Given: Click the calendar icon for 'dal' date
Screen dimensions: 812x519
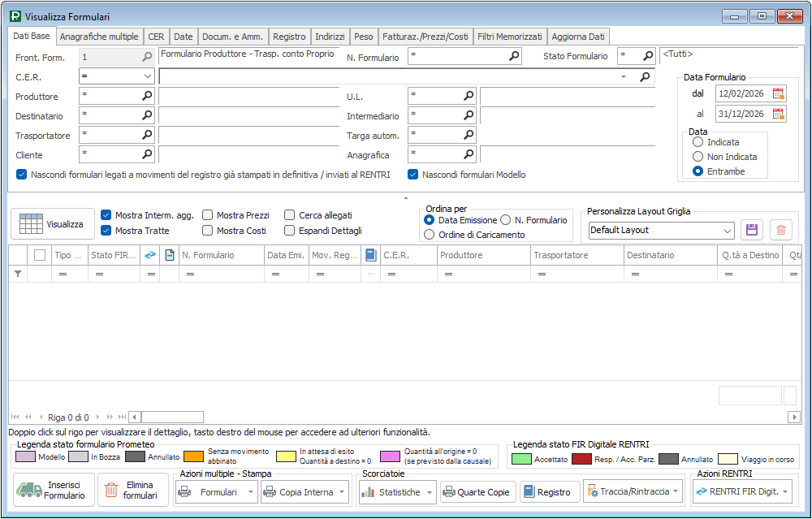Looking at the screenshot, I should [779, 93].
